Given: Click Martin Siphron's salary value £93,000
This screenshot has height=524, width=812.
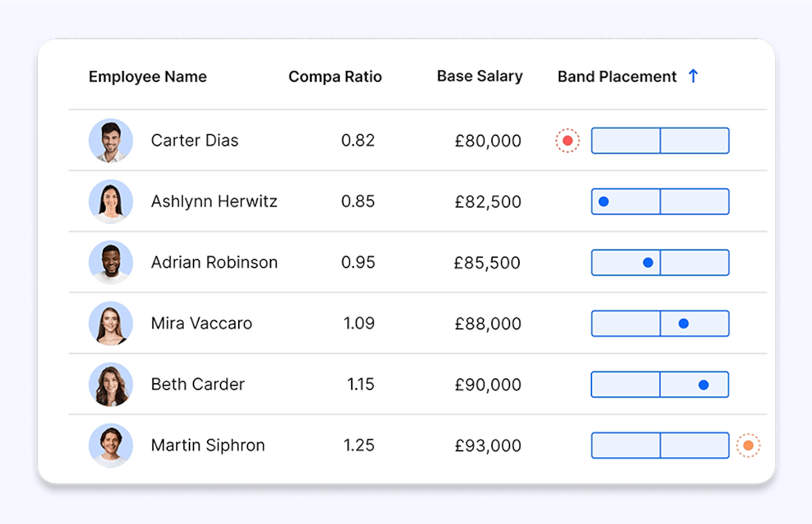Looking at the screenshot, I should point(487,445).
